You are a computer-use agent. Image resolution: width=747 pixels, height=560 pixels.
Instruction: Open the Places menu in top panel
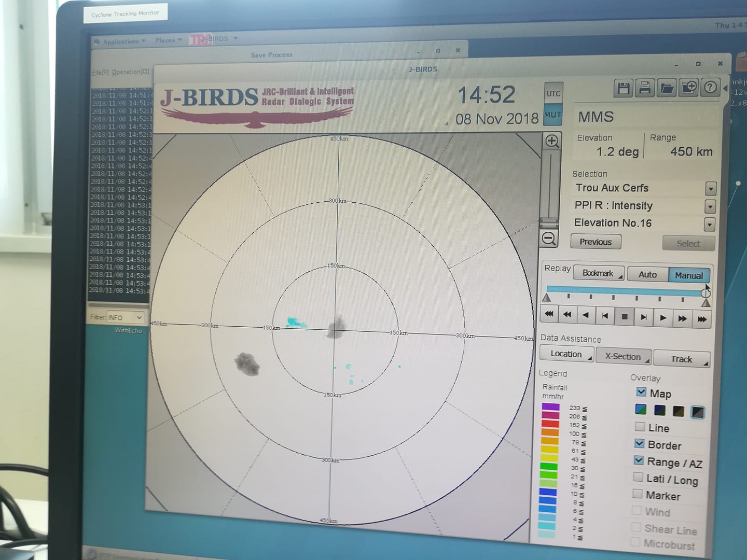(169, 40)
